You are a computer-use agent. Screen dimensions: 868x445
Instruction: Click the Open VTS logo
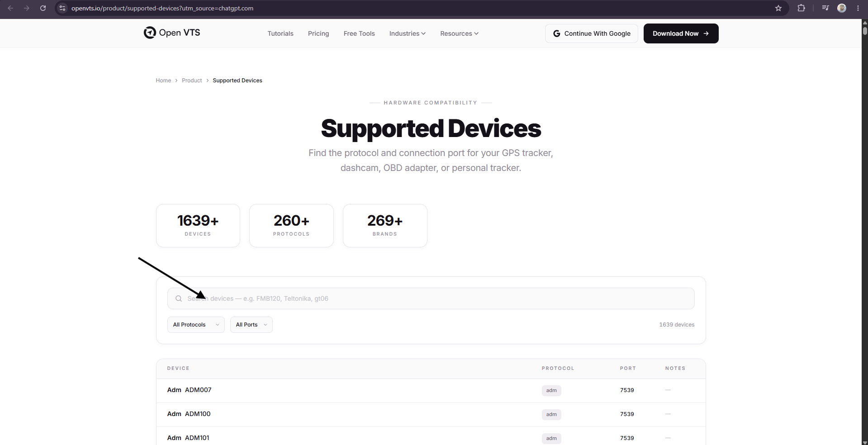tap(172, 33)
